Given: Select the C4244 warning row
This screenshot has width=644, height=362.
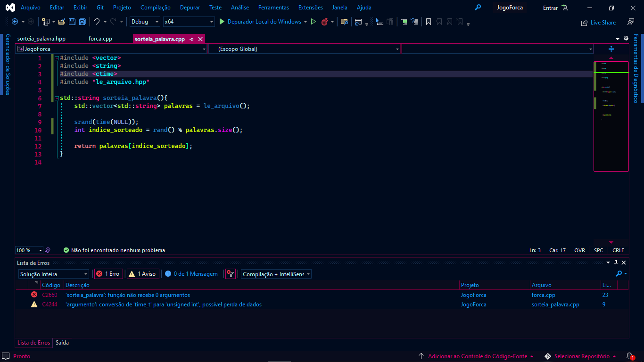Looking at the screenshot, I should 322,304.
